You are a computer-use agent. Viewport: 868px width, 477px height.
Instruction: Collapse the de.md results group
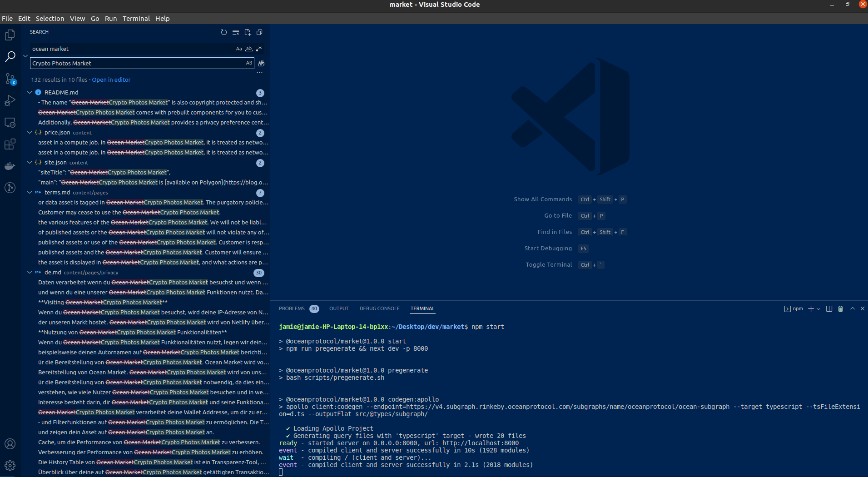coord(30,272)
